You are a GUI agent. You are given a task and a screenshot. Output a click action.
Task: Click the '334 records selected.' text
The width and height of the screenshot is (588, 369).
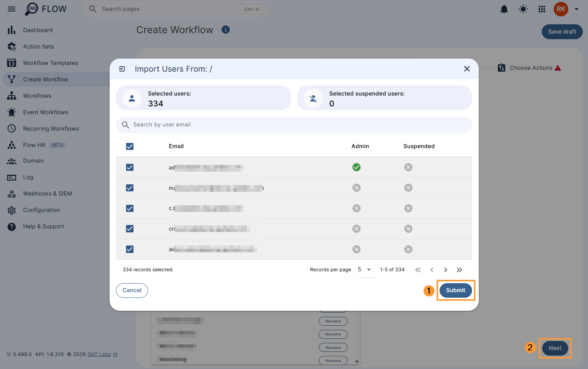click(x=148, y=270)
